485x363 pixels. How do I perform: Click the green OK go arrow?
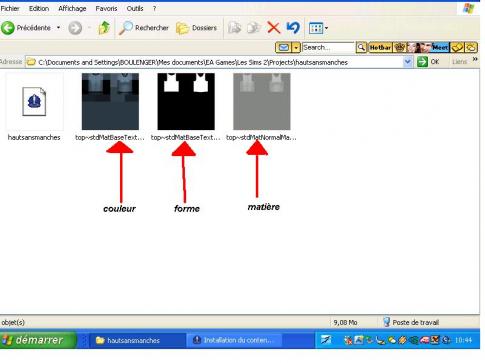tap(422, 62)
